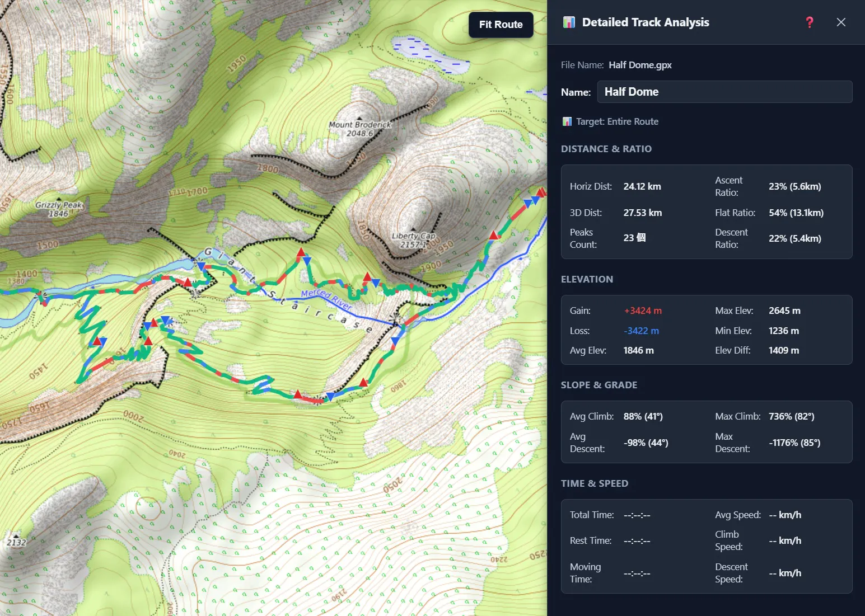Select the Min Elev value 1236 m
865x616 pixels.
click(784, 331)
